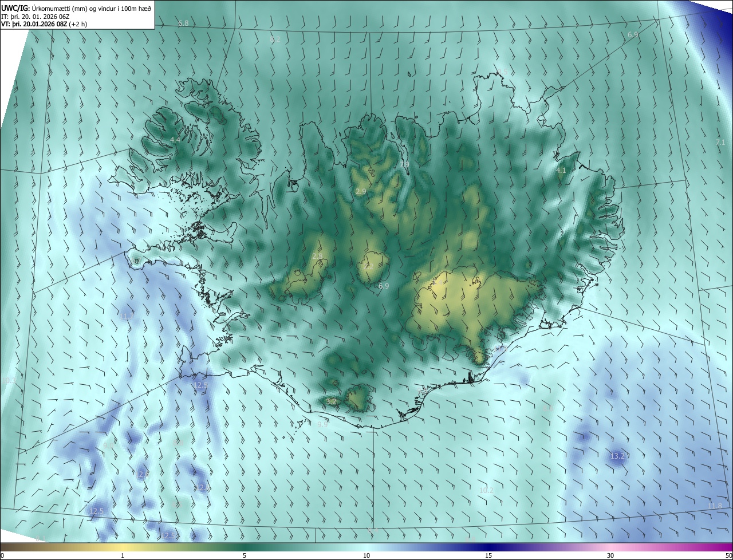Select the 2.9 value in north-central Iceland

(361, 192)
